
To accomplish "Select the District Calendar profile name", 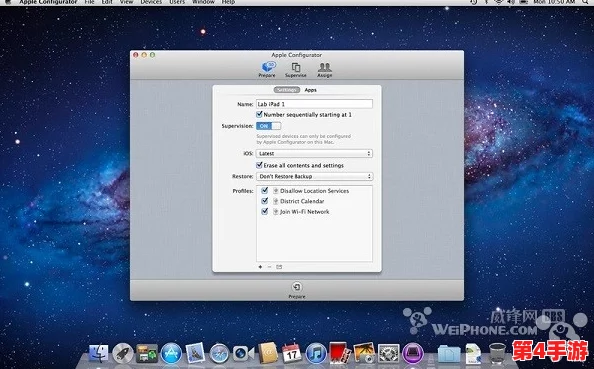I will point(302,201).
